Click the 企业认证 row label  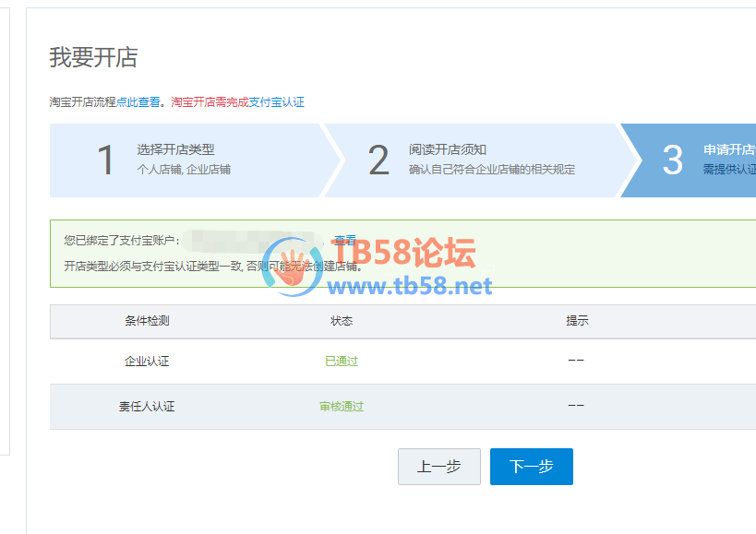(147, 362)
